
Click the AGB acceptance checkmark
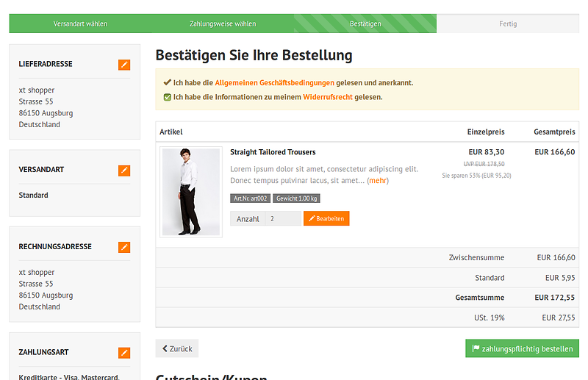tap(167, 83)
